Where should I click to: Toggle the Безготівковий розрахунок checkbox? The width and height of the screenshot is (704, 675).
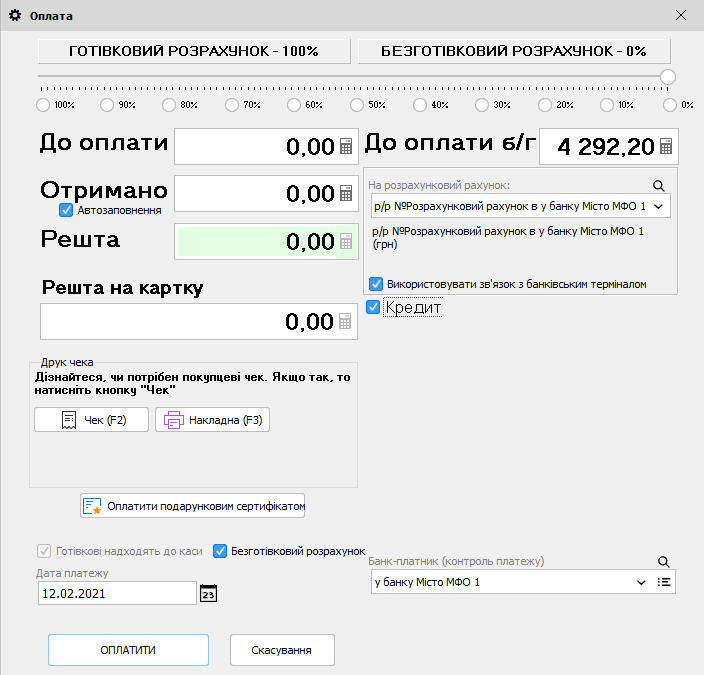[x=220, y=551]
